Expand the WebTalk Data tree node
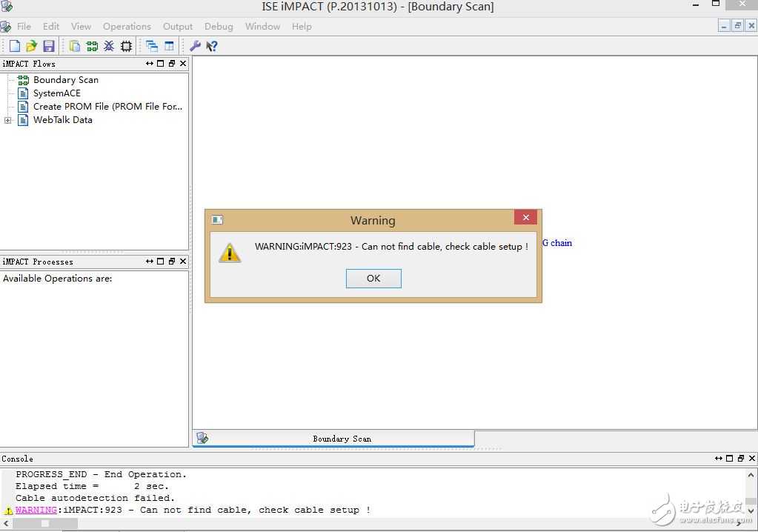 coord(7,120)
